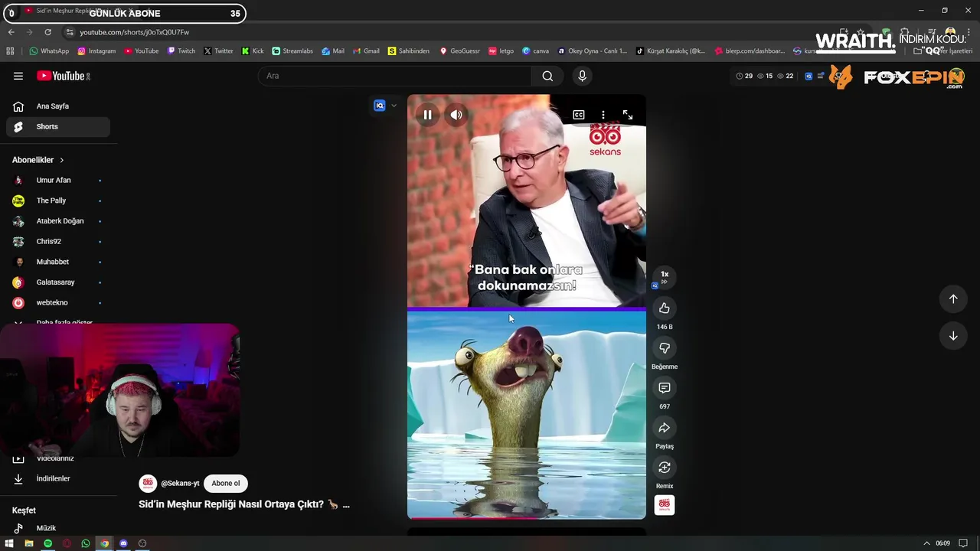
Task: Open Ataberk Doğan subscription channel
Action: (58, 221)
